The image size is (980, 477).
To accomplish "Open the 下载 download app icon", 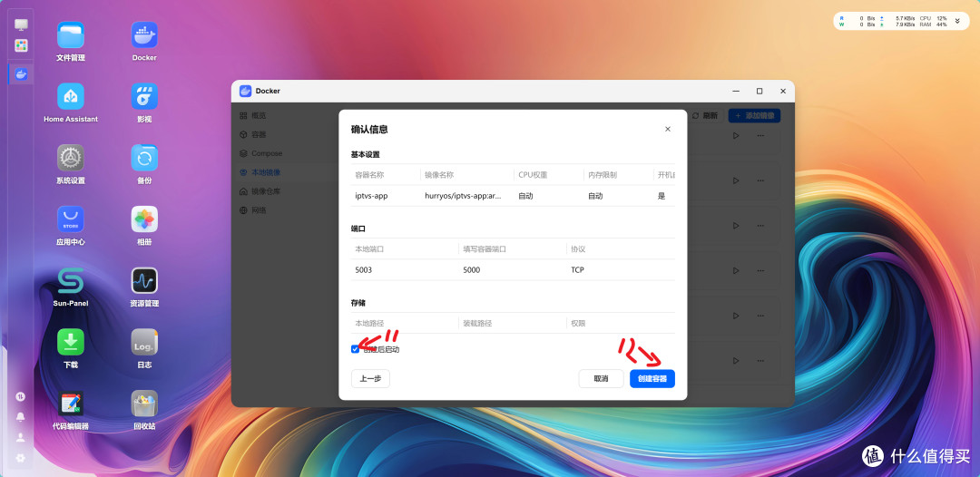I will (x=71, y=342).
